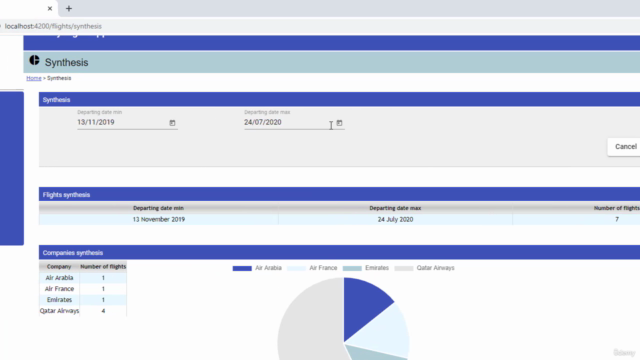Select the Emirates table row

click(83, 300)
